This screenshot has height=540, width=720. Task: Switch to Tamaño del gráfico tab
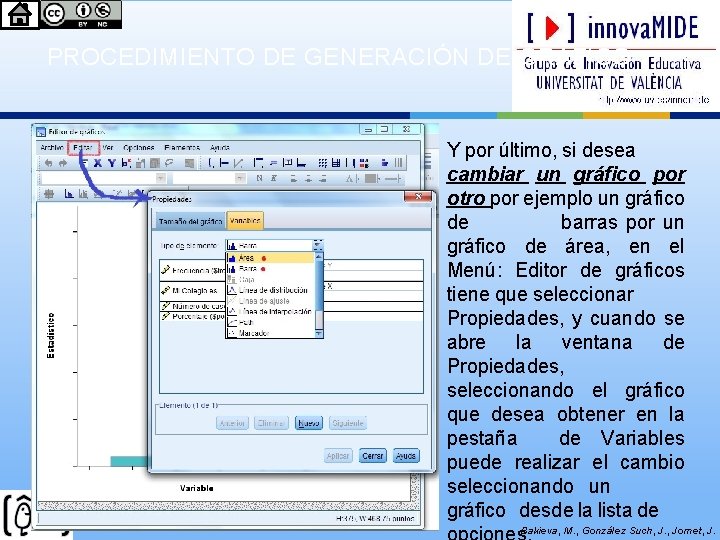pyautogui.click(x=191, y=221)
